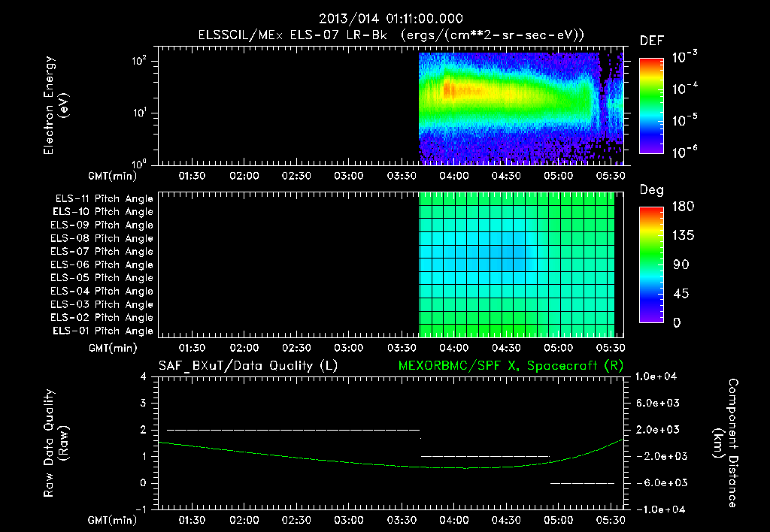Click the 04:00 tick label under the spectrogram

point(453,176)
